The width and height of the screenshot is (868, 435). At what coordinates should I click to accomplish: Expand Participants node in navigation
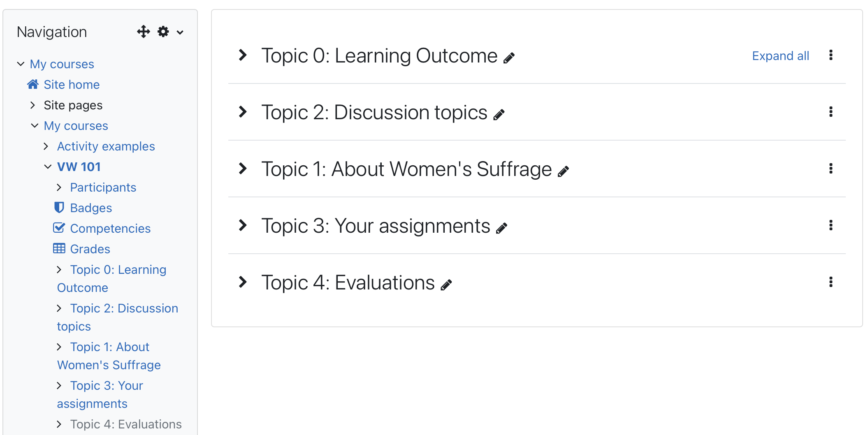point(59,187)
